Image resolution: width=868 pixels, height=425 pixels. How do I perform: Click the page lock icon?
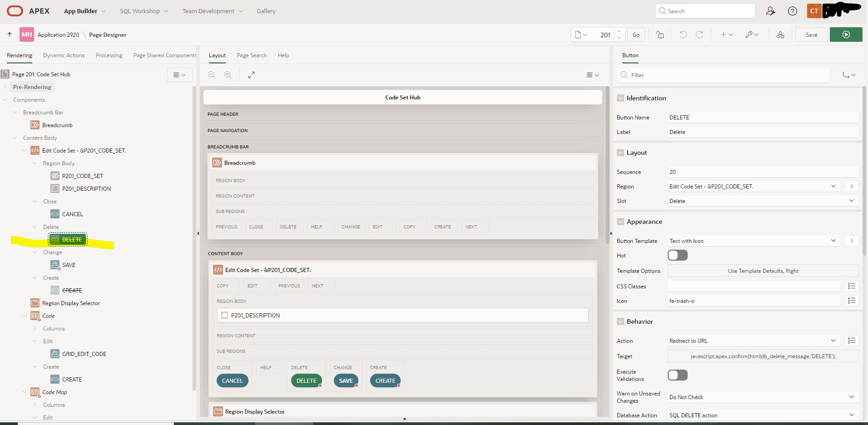tap(660, 35)
